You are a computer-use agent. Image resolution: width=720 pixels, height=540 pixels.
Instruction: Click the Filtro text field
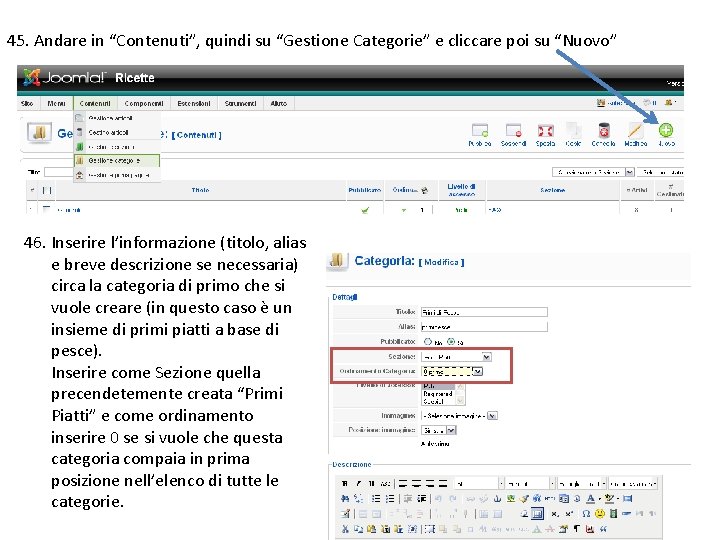[59, 172]
